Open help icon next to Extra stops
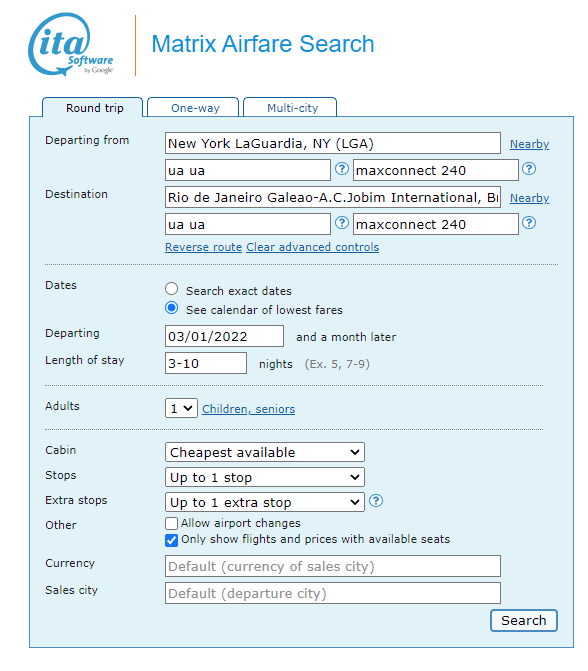 coord(376,501)
